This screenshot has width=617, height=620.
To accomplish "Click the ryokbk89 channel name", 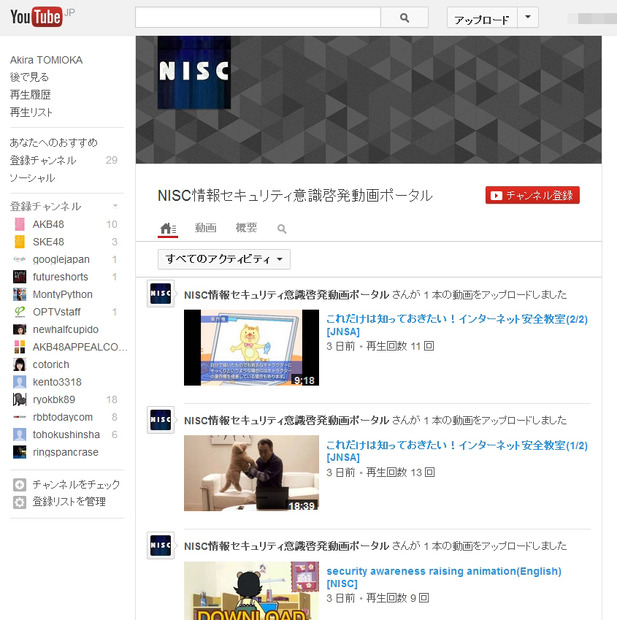I will point(54,399).
